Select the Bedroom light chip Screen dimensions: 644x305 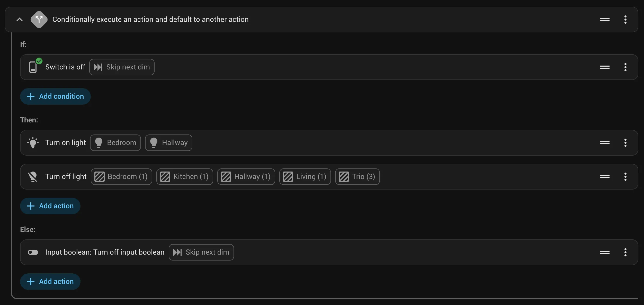coord(115,143)
